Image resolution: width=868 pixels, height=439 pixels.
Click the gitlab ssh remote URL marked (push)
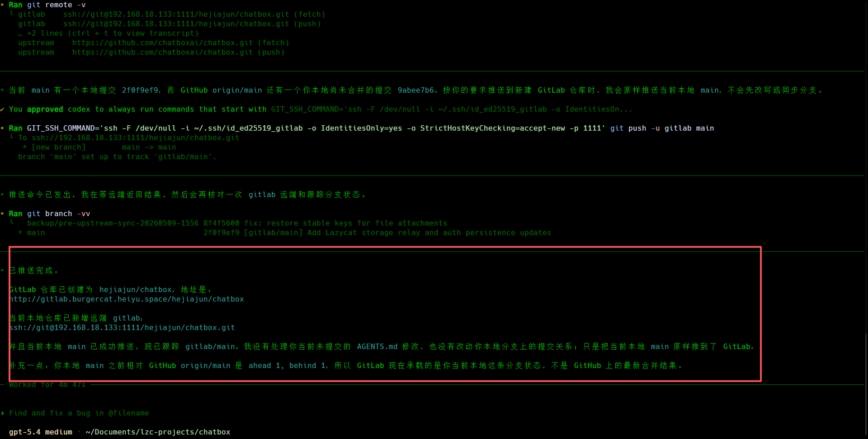(176, 24)
